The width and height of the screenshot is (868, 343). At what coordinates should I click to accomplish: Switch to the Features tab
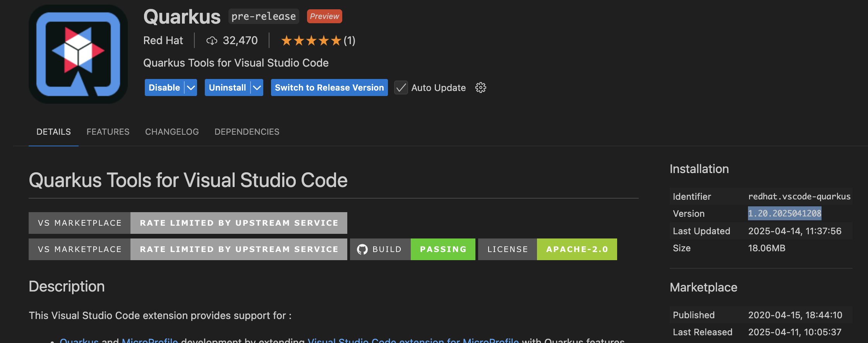(x=108, y=132)
